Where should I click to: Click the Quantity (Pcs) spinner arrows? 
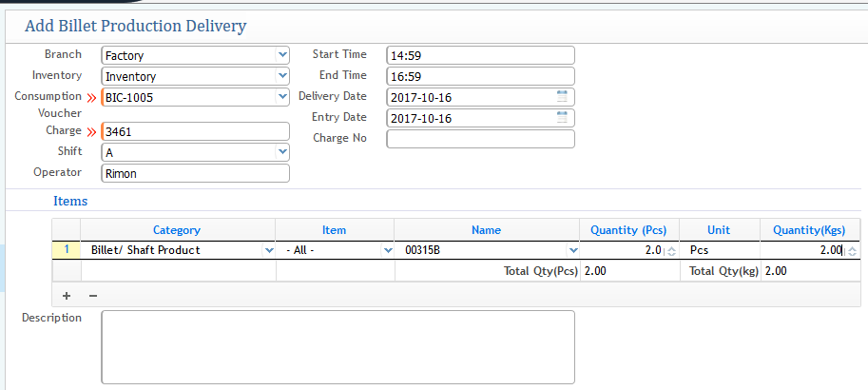[x=671, y=251]
